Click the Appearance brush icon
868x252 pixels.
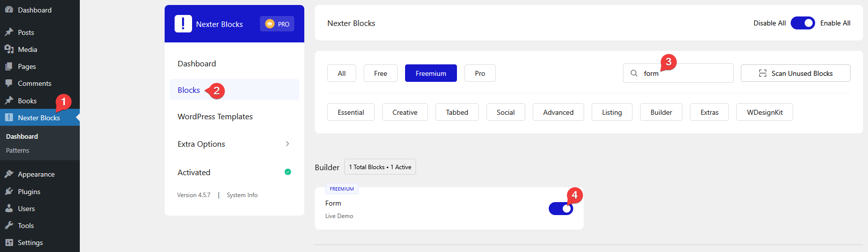(9, 174)
